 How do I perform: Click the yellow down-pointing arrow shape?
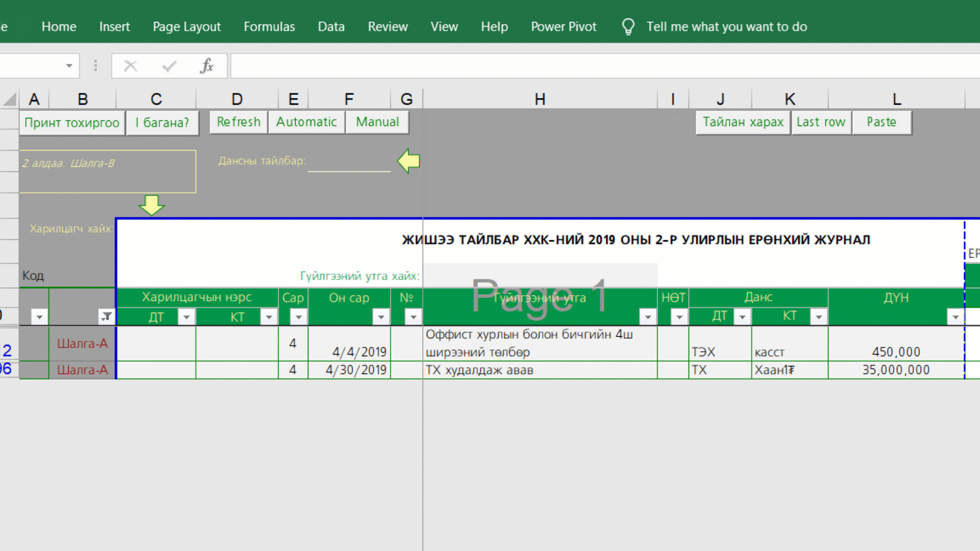(151, 205)
